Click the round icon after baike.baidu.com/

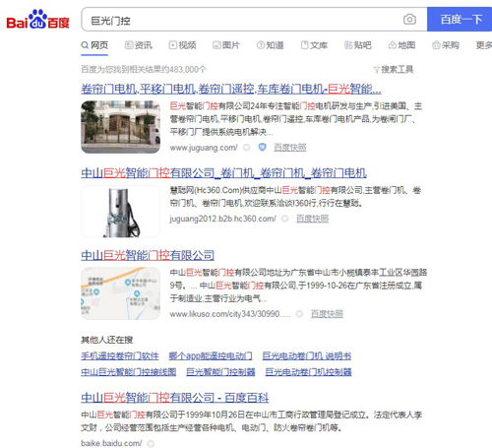151,443
